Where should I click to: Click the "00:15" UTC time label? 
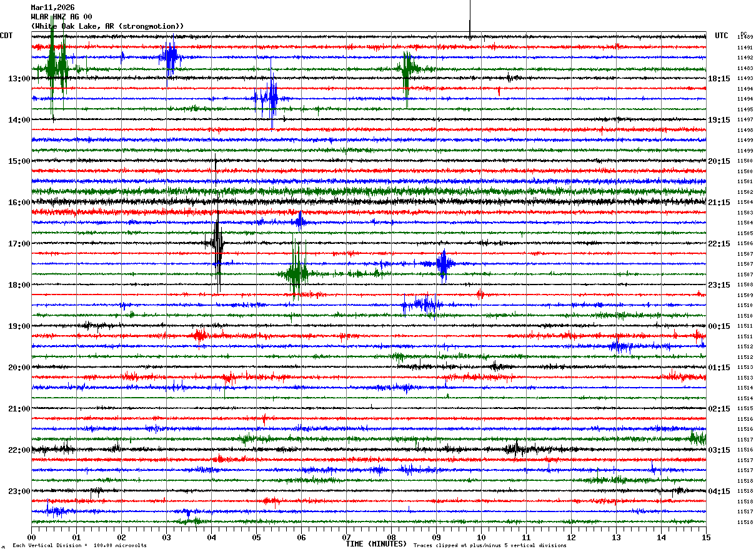[x=719, y=326]
